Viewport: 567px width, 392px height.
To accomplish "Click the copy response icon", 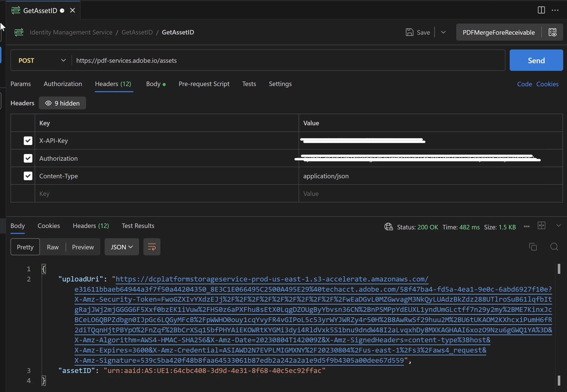I will (533, 247).
